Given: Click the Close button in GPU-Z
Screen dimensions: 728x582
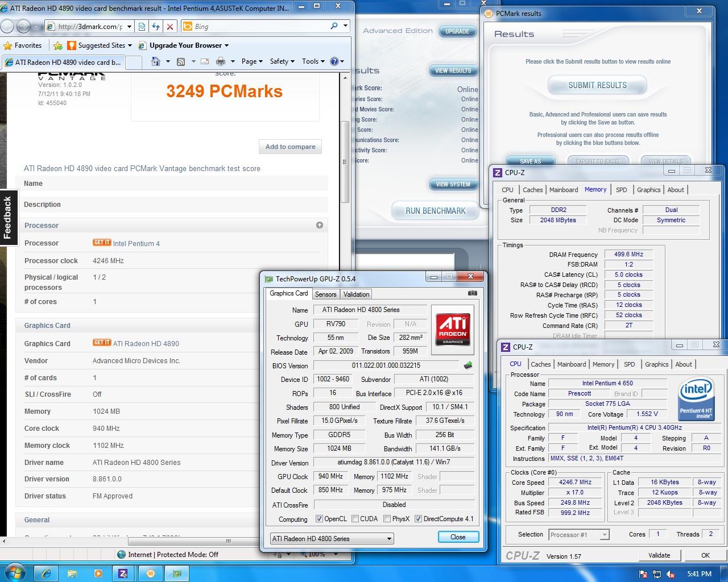Looking at the screenshot, I should click(x=458, y=537).
